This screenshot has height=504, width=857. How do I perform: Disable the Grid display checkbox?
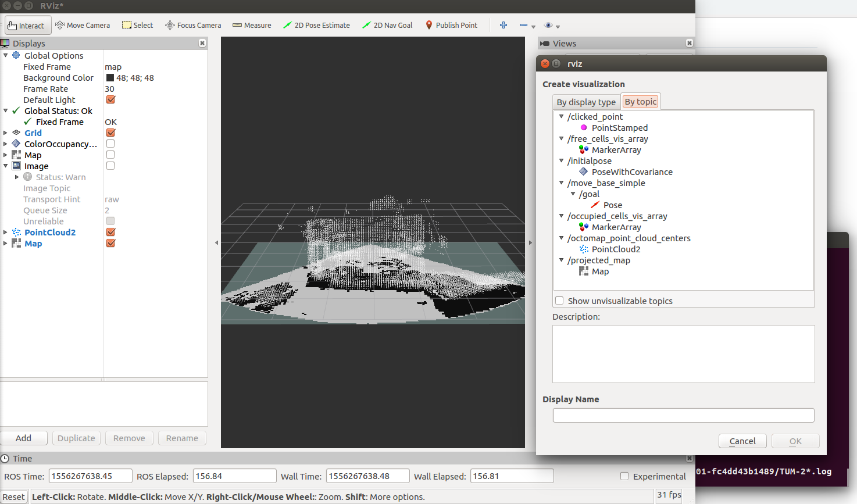pyautogui.click(x=110, y=133)
